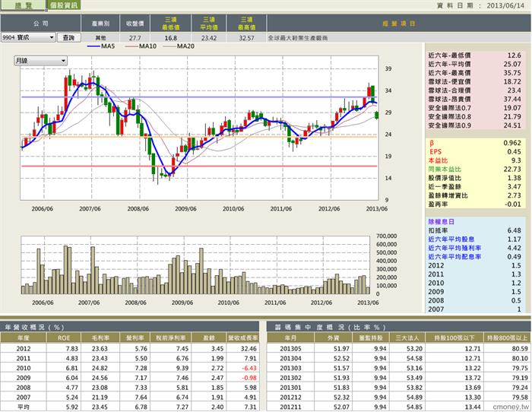Click the orange average-price line on chart

(x=199, y=136)
